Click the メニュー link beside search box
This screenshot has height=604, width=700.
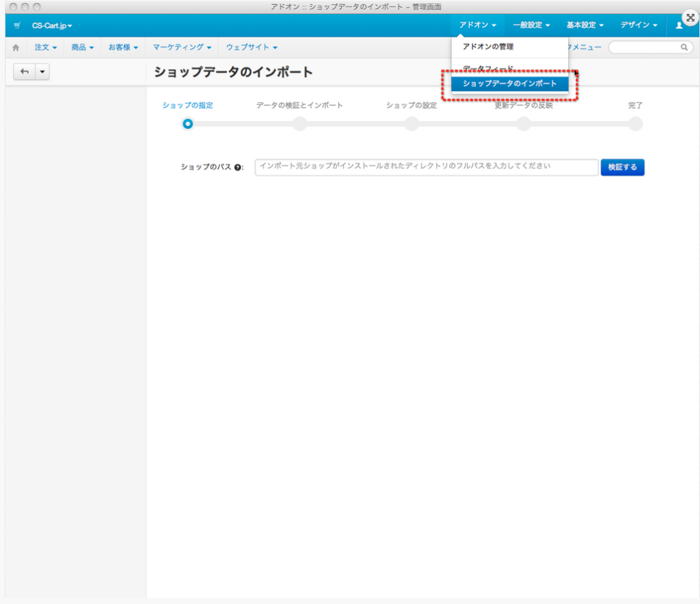point(584,48)
